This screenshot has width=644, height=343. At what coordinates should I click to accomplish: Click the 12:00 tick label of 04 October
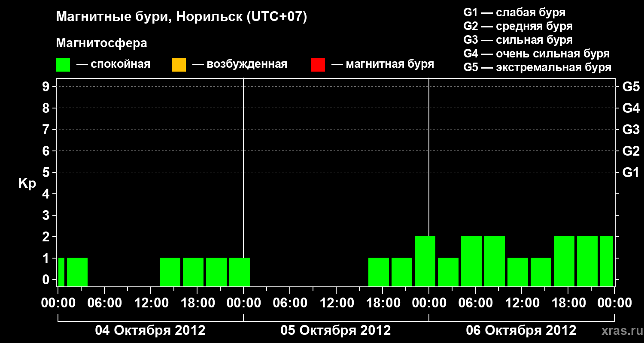[x=151, y=303]
